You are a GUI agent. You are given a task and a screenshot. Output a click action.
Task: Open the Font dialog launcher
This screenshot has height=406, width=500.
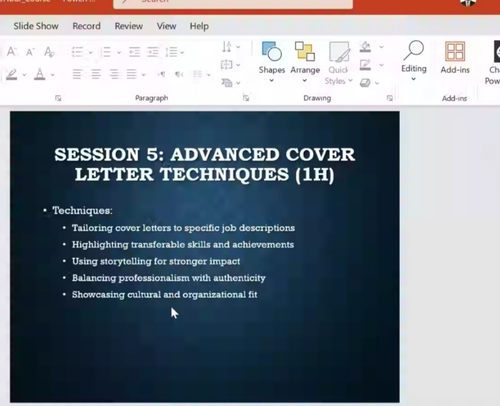pyautogui.click(x=58, y=98)
